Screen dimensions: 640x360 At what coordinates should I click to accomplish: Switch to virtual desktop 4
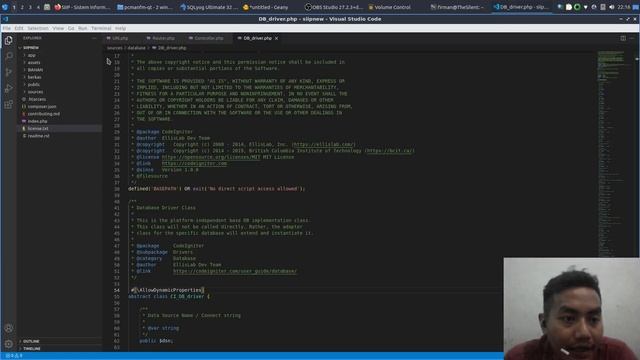click(x=38, y=7)
